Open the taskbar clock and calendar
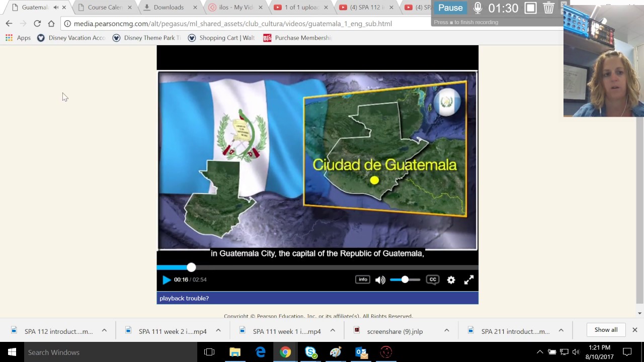 tap(599, 352)
